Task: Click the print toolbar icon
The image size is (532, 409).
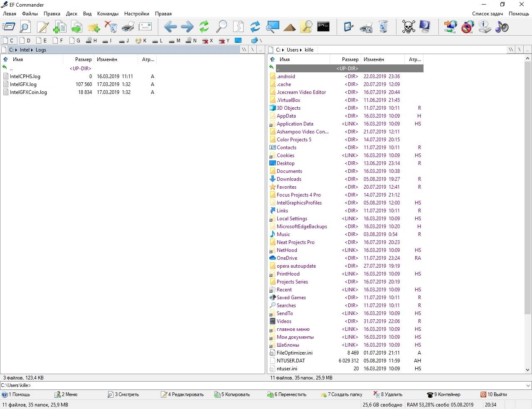Action: (128, 27)
